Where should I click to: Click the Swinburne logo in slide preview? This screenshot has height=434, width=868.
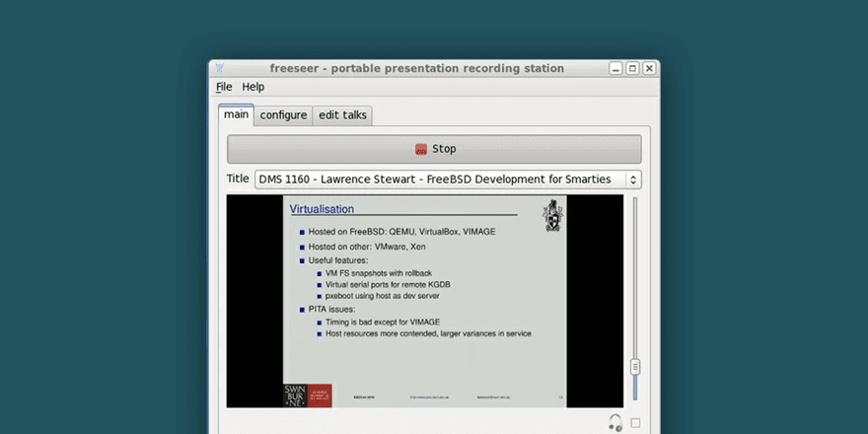pos(308,395)
